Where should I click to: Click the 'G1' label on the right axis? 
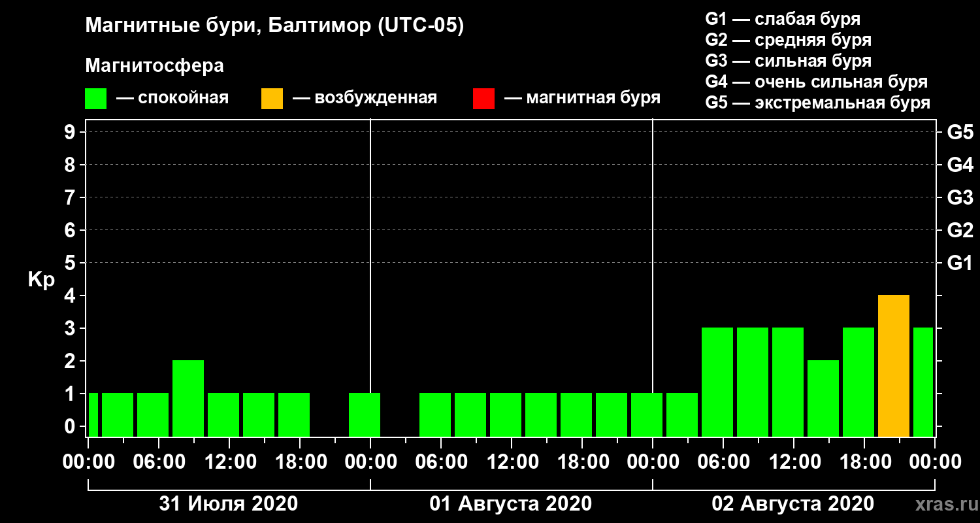(x=960, y=263)
